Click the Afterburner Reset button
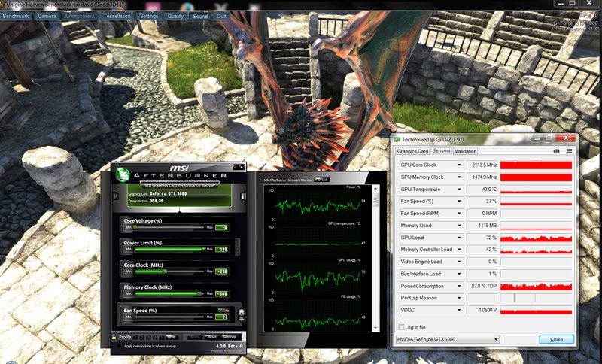This screenshot has height=364, width=602. click(211, 337)
